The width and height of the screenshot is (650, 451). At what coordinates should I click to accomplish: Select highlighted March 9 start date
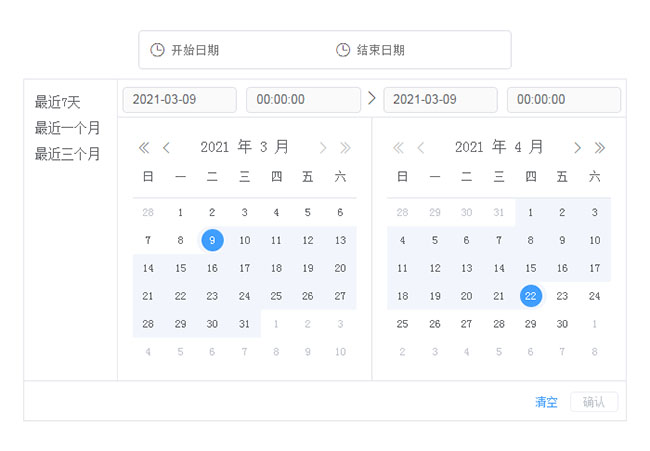pos(212,240)
